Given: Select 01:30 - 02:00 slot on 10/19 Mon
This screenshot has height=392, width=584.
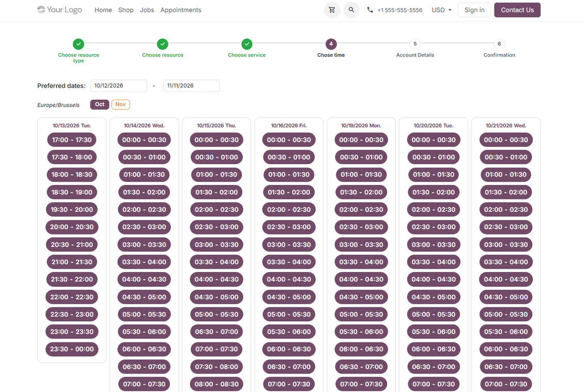Looking at the screenshot, I should click(x=361, y=192).
